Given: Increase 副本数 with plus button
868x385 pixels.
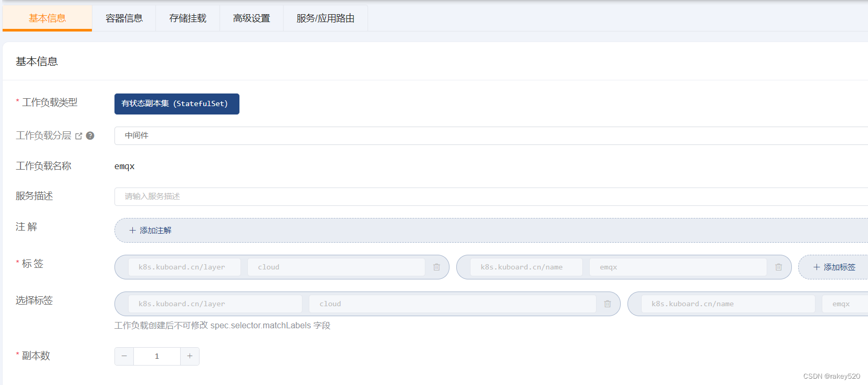Looking at the screenshot, I should point(190,356).
